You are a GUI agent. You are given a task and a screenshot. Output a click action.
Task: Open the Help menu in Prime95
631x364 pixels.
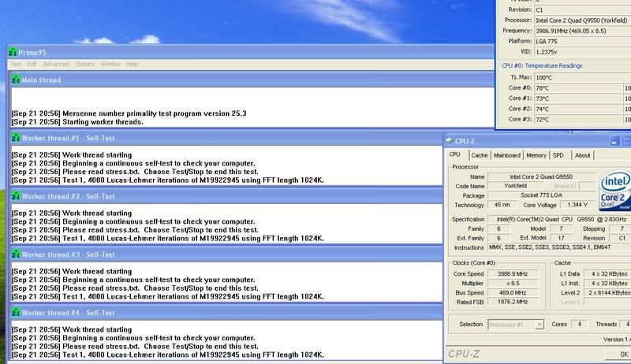pos(132,65)
